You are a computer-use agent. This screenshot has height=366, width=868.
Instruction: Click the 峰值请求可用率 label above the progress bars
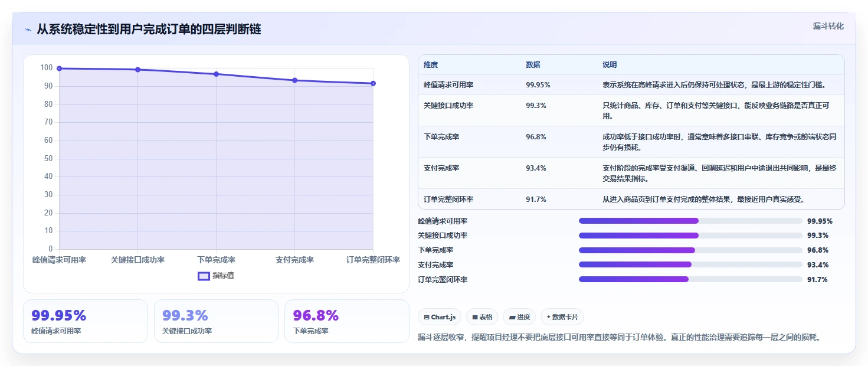[x=443, y=221]
